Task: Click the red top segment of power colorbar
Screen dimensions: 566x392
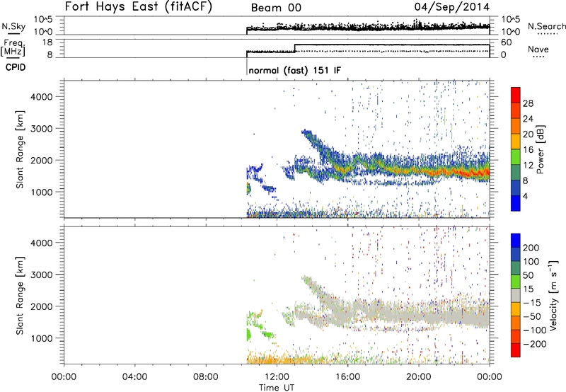Action: tap(516, 95)
